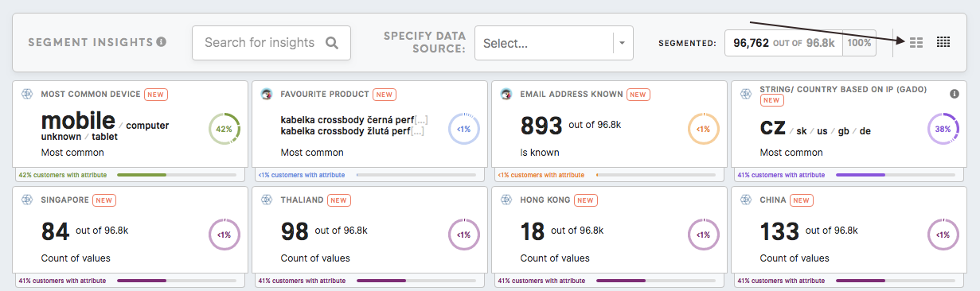The width and height of the screenshot is (980, 291).
Task: Click the China card attribute progress bar
Action: tap(896, 281)
